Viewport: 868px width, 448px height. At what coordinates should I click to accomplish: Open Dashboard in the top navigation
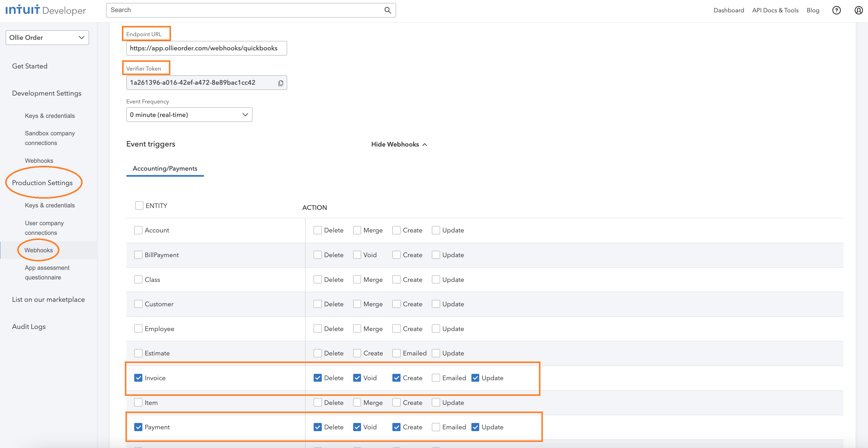[728, 10]
